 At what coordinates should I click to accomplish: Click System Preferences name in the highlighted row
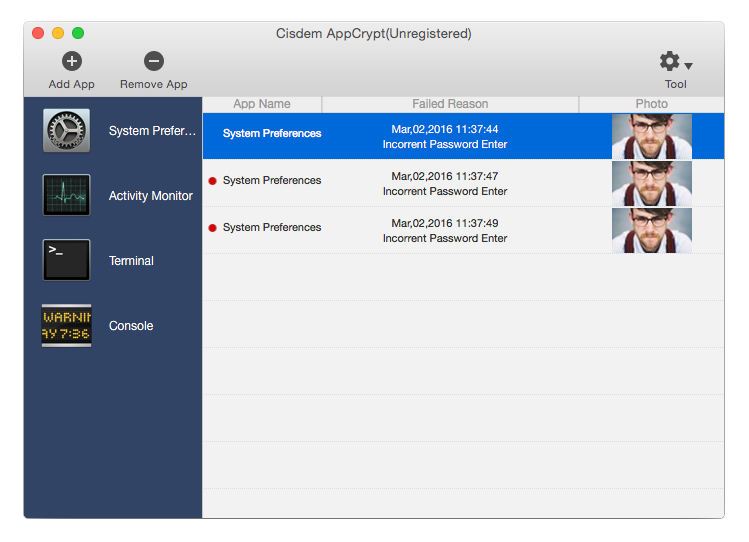[x=272, y=133]
